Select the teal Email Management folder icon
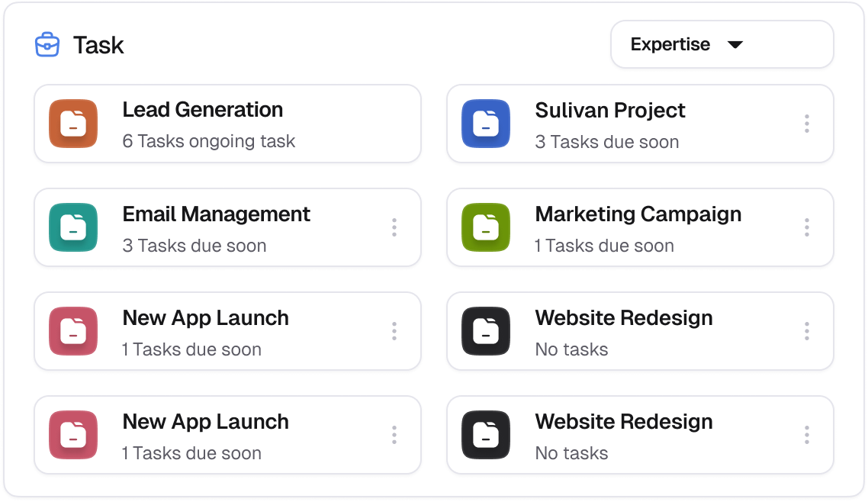This screenshot has height=502, width=868. coord(72,227)
